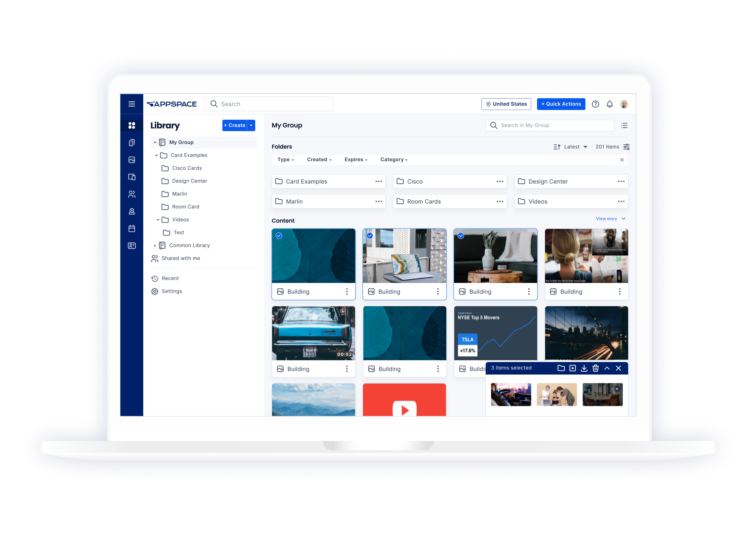Delete the selected items
Image resolution: width=756 pixels, height=535 pixels.
pos(595,368)
